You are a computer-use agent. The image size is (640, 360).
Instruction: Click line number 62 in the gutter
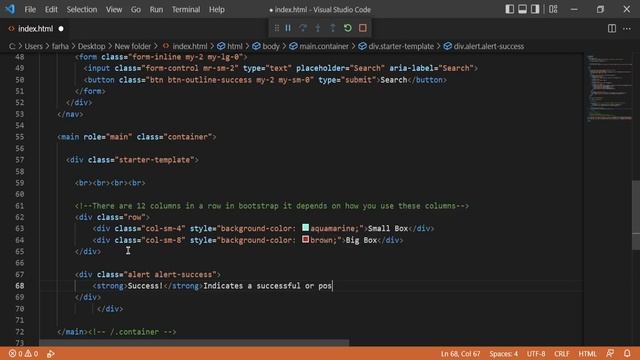20,217
